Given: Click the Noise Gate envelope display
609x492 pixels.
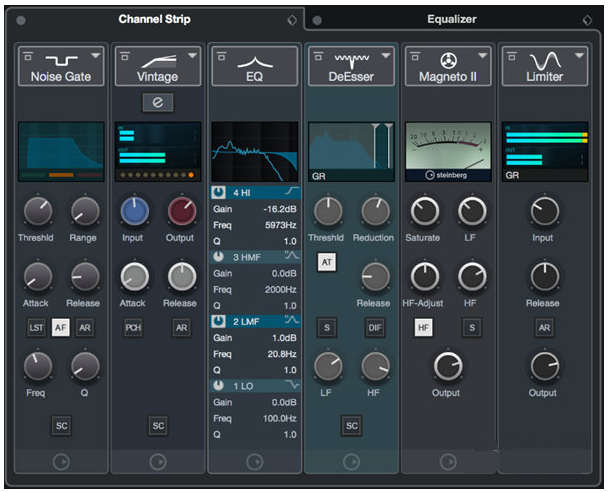Looking at the screenshot, I should click(61, 151).
